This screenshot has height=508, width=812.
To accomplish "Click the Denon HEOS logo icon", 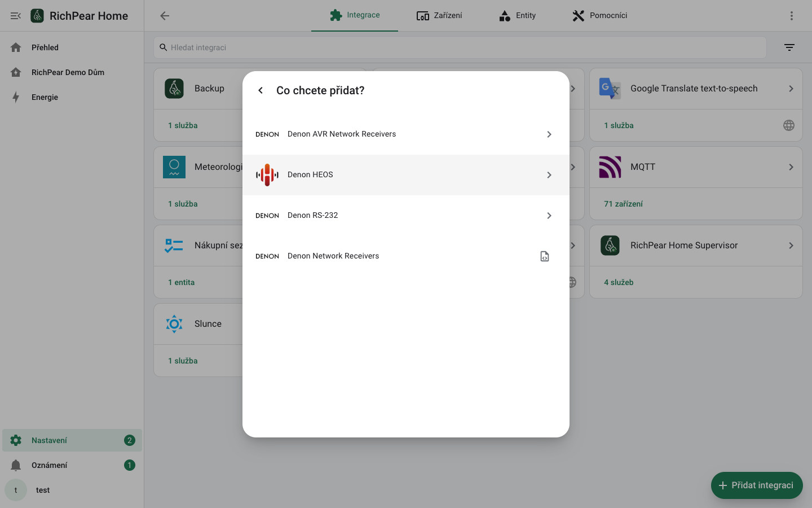I will pyautogui.click(x=267, y=175).
